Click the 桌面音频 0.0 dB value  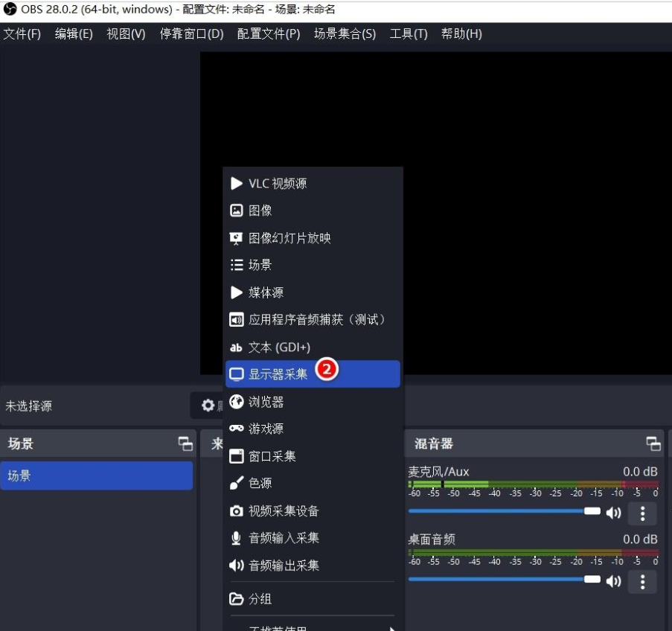pyautogui.click(x=640, y=539)
